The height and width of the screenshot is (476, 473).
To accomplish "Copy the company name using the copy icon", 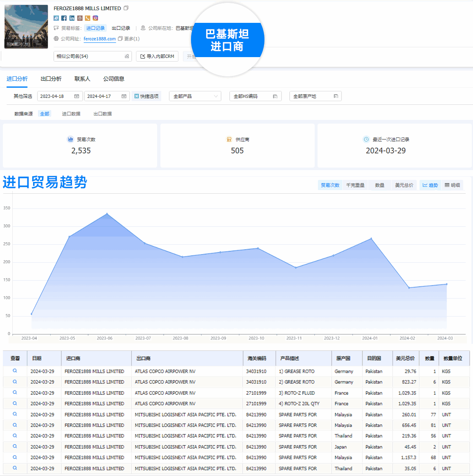I will point(125,8).
